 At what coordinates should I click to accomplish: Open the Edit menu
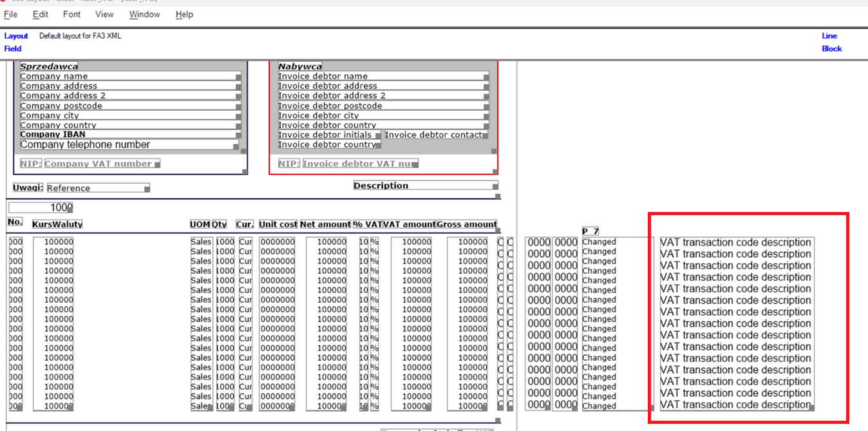(40, 14)
